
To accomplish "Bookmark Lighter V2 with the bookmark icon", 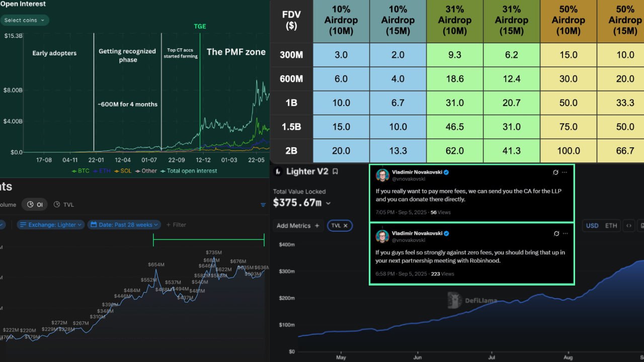I will pos(335,171).
